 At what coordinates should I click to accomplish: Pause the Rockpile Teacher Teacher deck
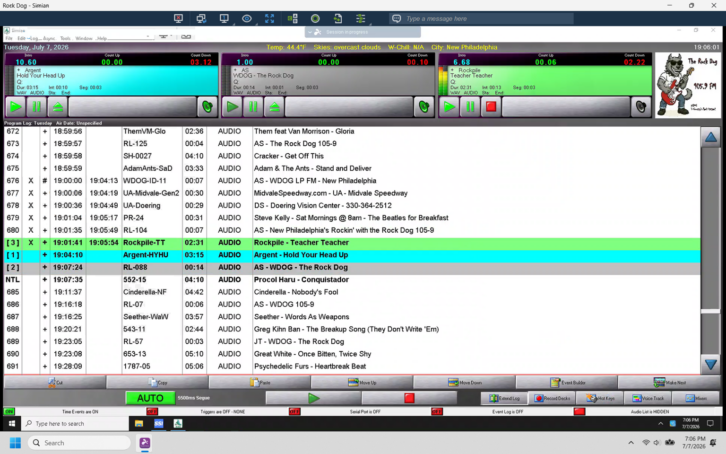click(x=470, y=107)
